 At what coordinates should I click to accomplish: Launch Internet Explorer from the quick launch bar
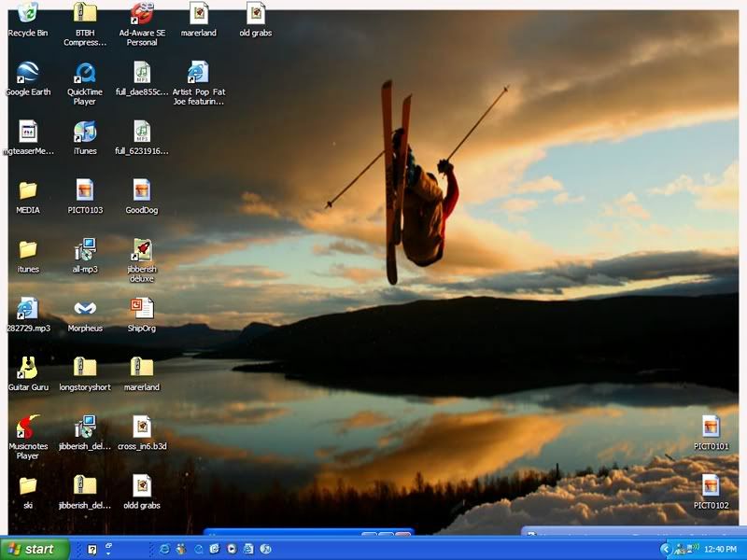[x=162, y=548]
